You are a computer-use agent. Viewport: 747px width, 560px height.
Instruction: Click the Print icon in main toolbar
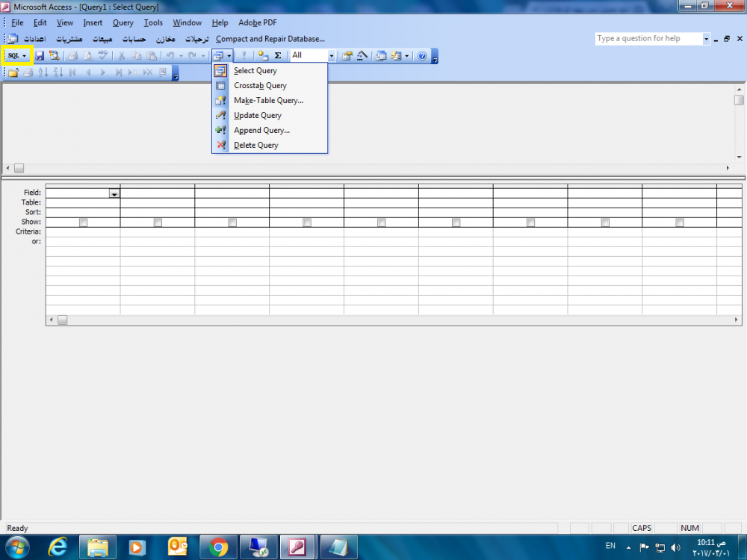pyautogui.click(x=73, y=56)
